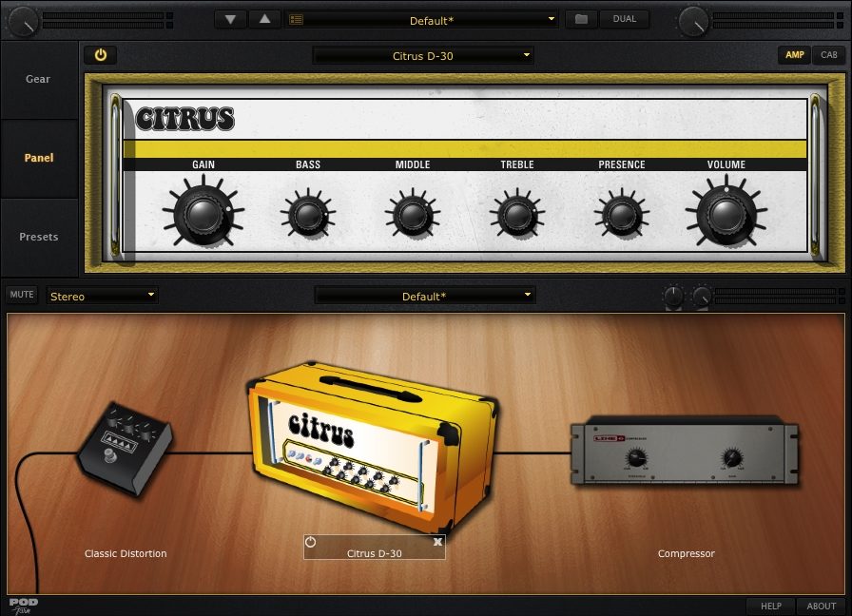Viewport: 852px width, 616px height.
Task: Click the input level meter at top-left
Action: coord(107,21)
